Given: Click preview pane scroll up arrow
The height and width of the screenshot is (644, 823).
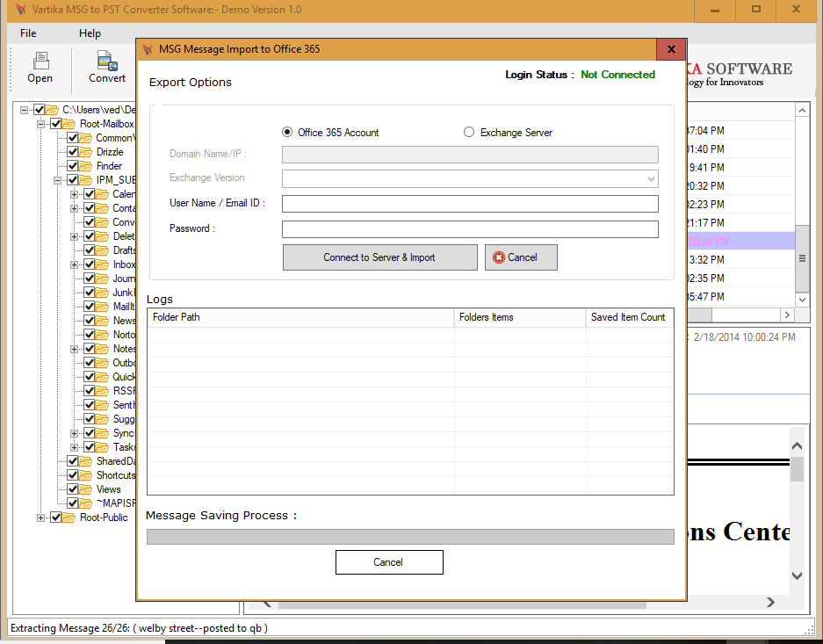Looking at the screenshot, I should (x=797, y=446).
